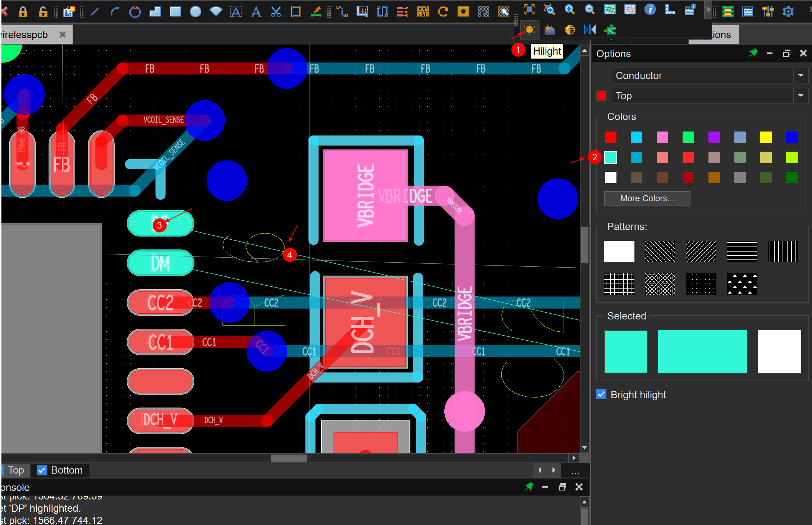Viewport: 812px width, 525px height.
Task: Expand the Top layer dropdown
Action: [x=800, y=96]
